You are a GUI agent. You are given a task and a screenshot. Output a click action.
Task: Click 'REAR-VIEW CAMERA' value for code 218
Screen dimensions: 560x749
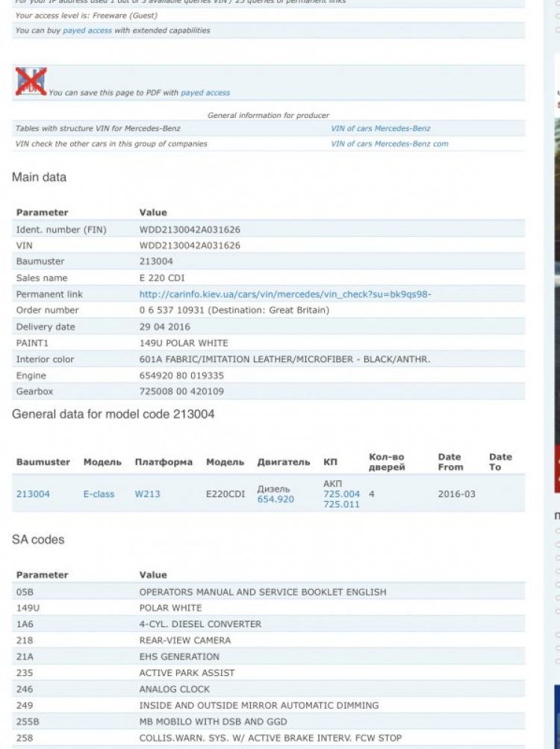185,641
